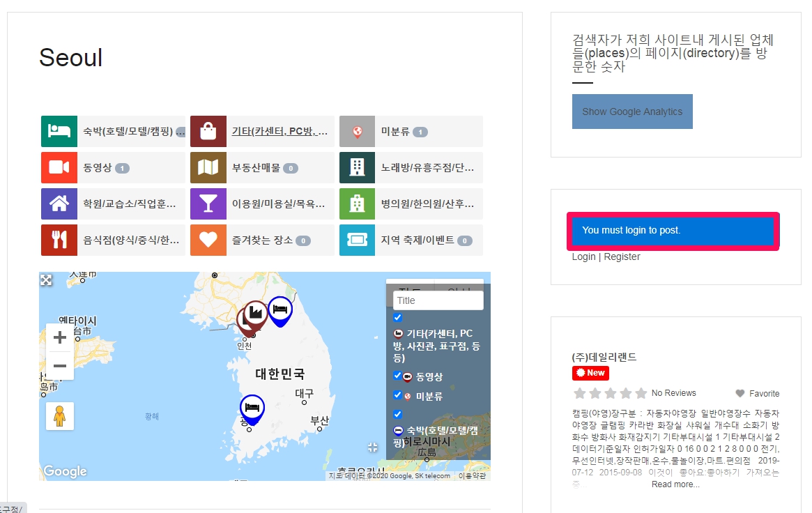This screenshot has width=812, height=513.
Task: Click the expand map icon at map's top-left
Action: (x=46, y=280)
